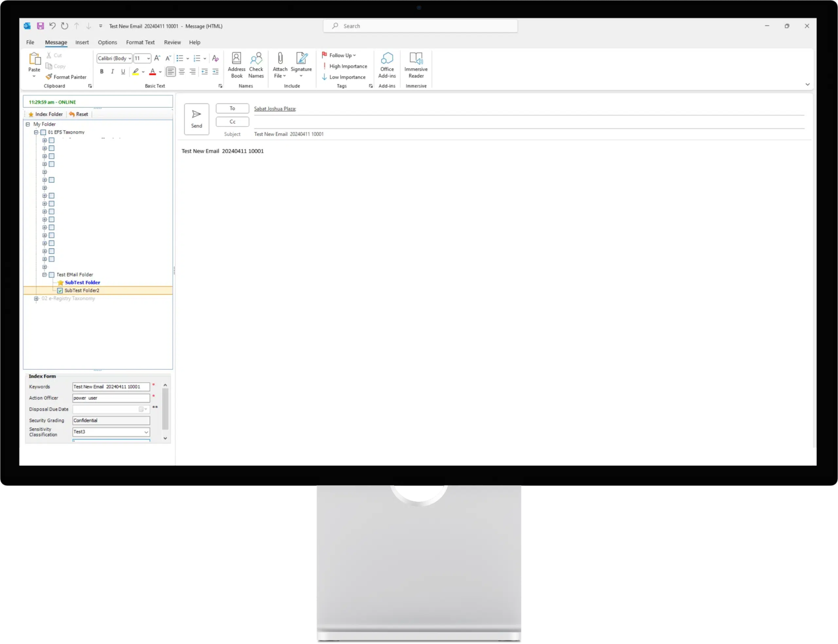Image resolution: width=838 pixels, height=644 pixels.
Task: Click the To button
Action: click(x=232, y=109)
